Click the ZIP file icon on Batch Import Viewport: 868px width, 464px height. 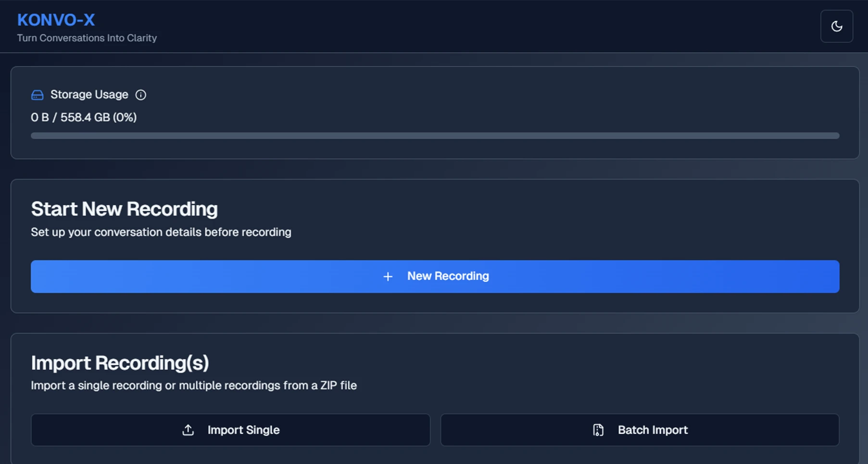click(x=598, y=430)
